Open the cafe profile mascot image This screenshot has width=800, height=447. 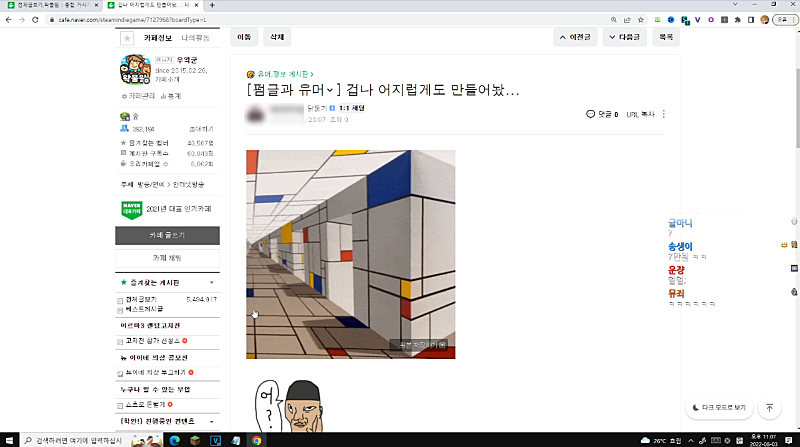click(x=135, y=69)
